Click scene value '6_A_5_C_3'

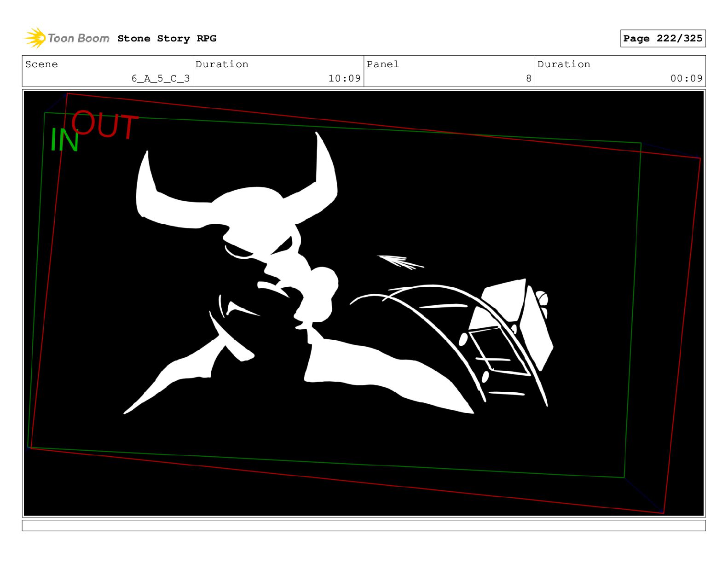(161, 78)
